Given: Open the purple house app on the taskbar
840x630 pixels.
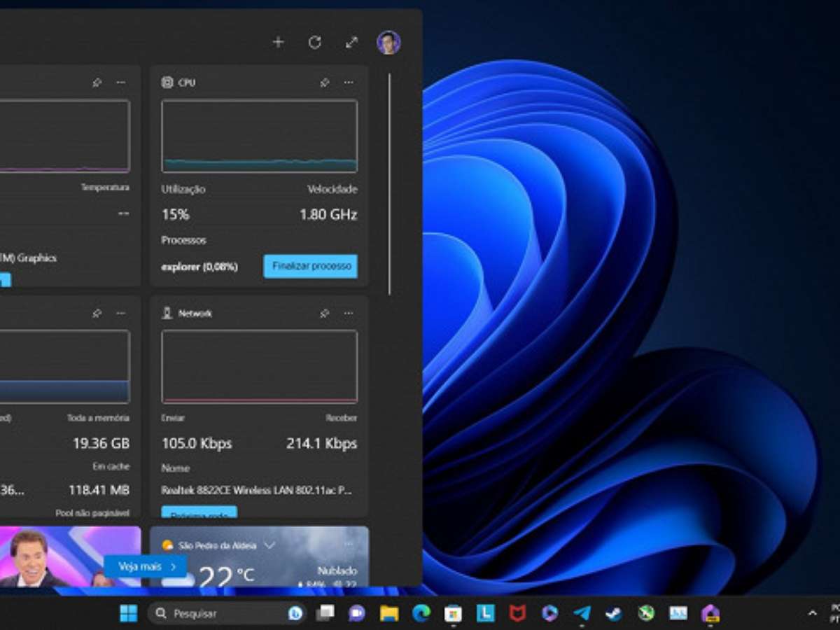Looking at the screenshot, I should click(710, 614).
